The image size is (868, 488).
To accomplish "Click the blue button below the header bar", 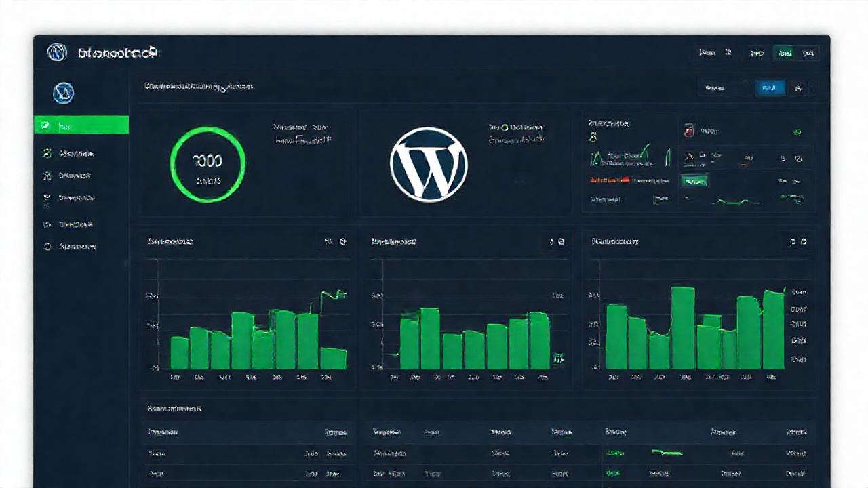I will tap(769, 87).
